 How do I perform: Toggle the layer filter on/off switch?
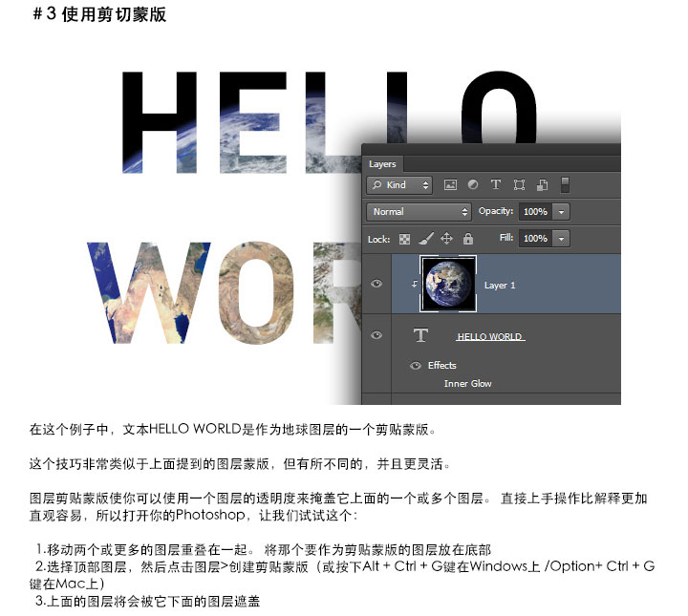[565, 184]
